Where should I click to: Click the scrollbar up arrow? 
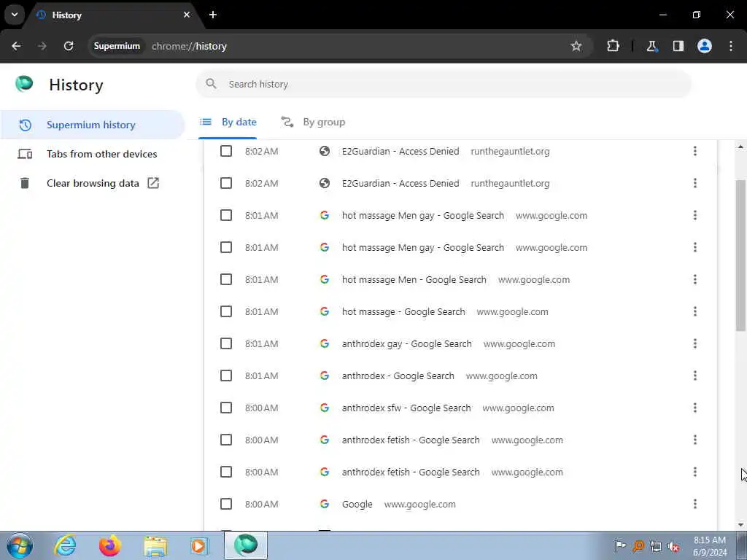click(x=740, y=147)
